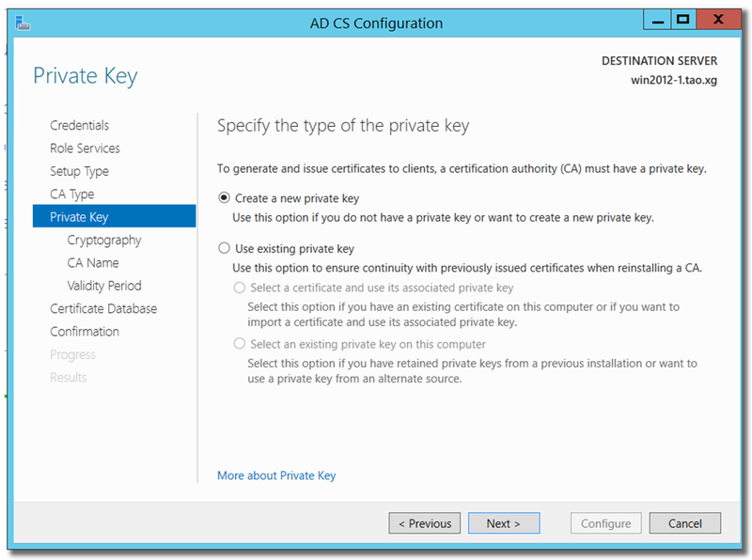The width and height of the screenshot is (752, 560).
Task: Go to Validity Period sub-step
Action: 104,286
